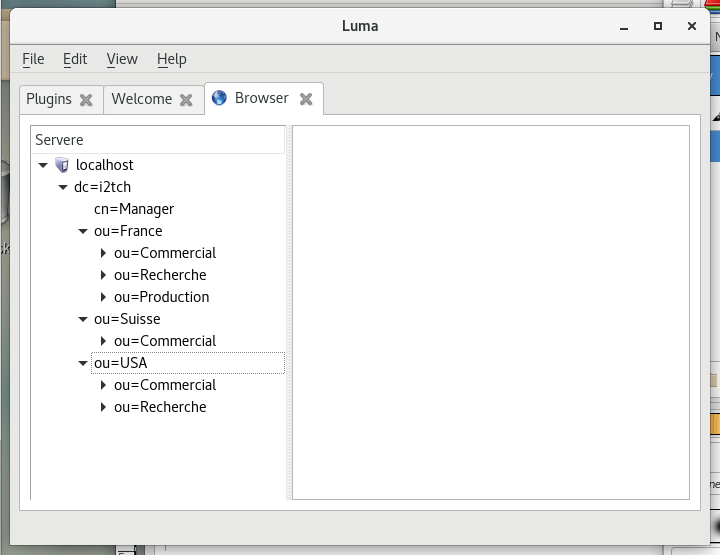Close the Welcome tab using its X icon

186,99
